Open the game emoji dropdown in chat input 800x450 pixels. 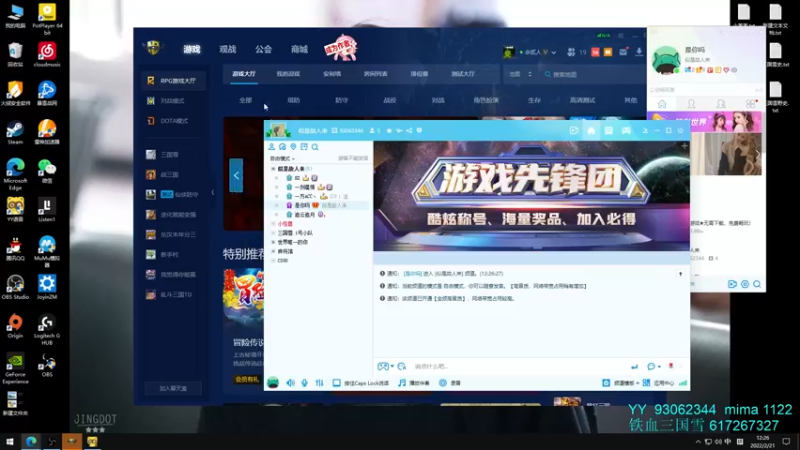pyautogui.click(x=392, y=366)
